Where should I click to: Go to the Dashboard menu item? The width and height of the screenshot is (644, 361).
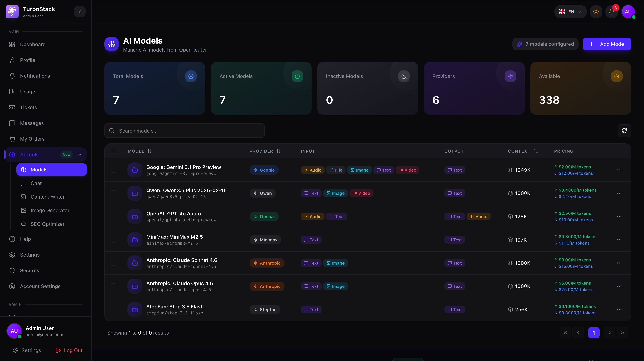click(33, 44)
